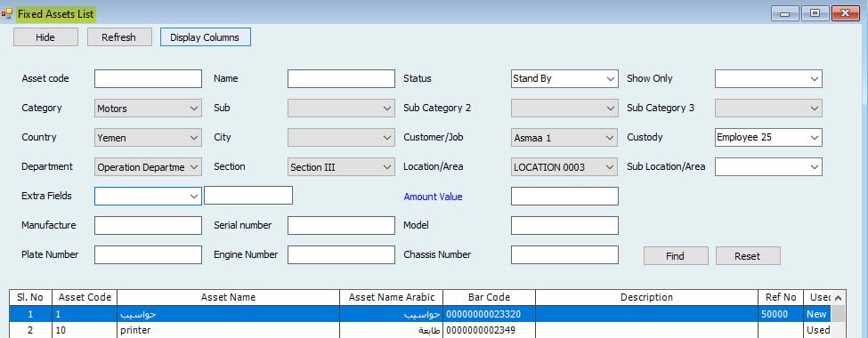Focus the Plate Number input field
Screen dimensions: 868x338
(x=149, y=254)
